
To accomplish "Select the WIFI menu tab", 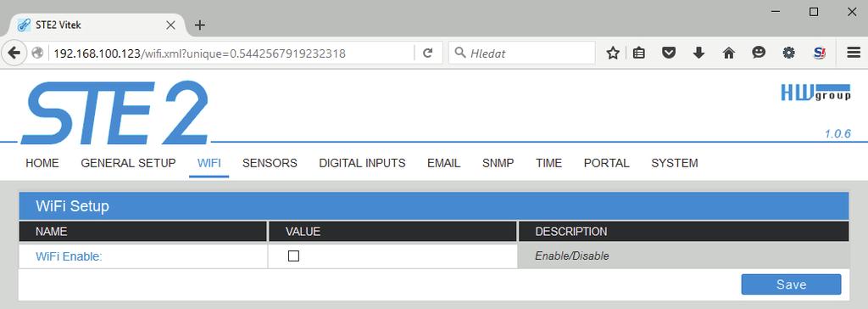I will 209,163.
